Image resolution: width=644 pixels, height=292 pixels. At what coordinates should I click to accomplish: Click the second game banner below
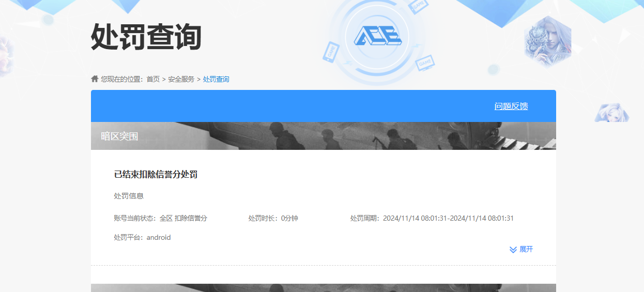(x=324, y=288)
